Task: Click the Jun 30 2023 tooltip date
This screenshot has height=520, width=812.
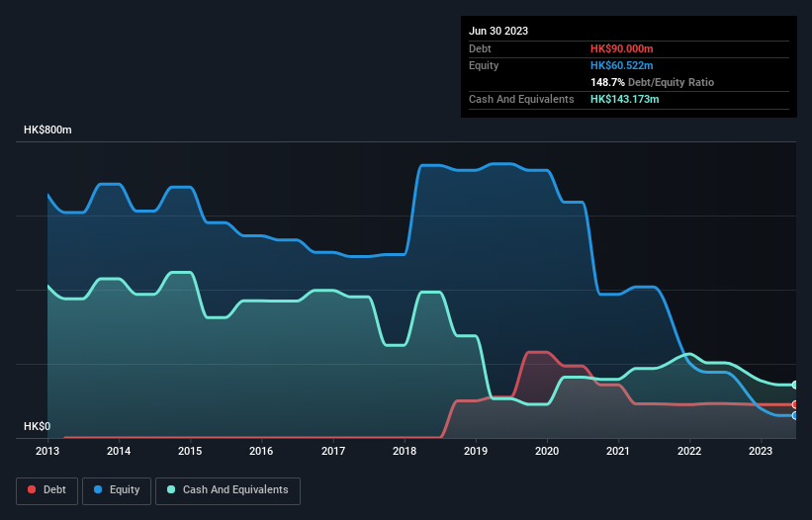Action: pyautogui.click(x=498, y=31)
